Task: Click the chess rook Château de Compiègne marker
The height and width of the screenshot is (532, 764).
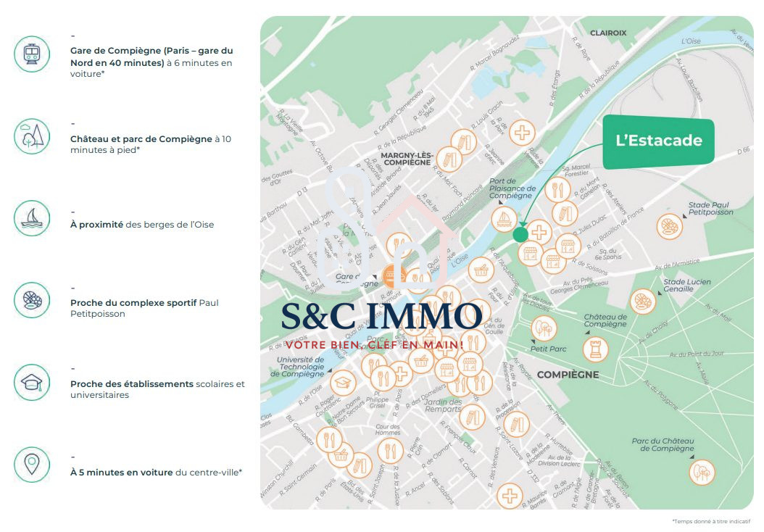Action: [x=596, y=349]
